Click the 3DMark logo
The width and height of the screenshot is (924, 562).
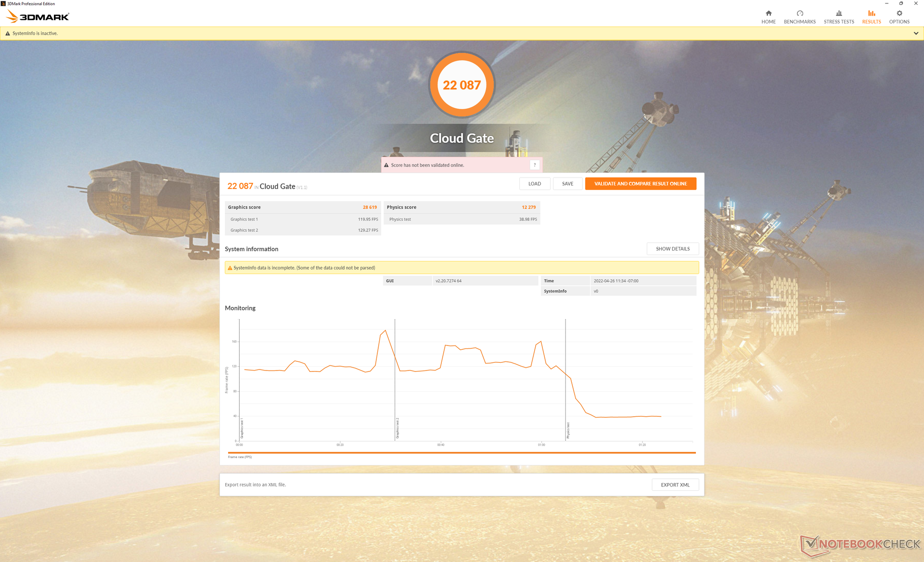pyautogui.click(x=38, y=17)
